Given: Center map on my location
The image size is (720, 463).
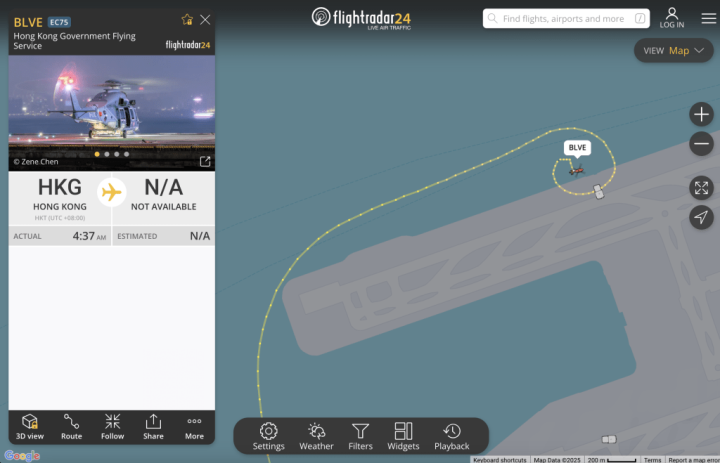Looking at the screenshot, I should tap(701, 217).
